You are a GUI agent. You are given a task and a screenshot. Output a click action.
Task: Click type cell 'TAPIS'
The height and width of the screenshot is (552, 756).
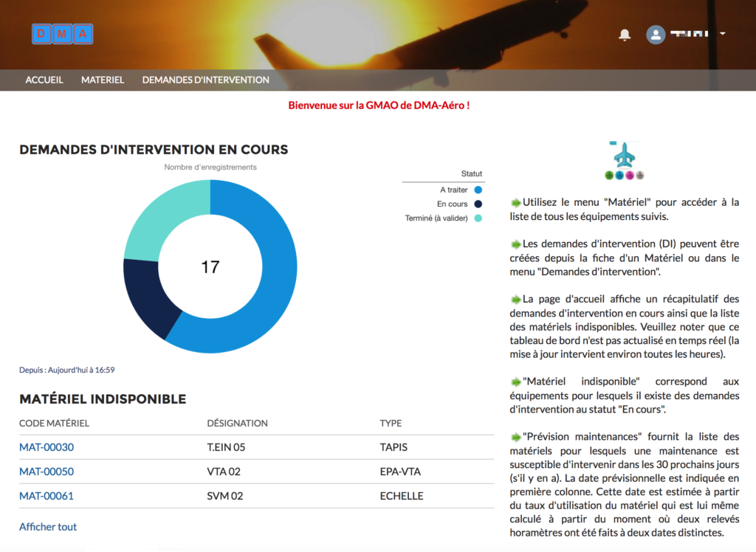[x=394, y=447]
